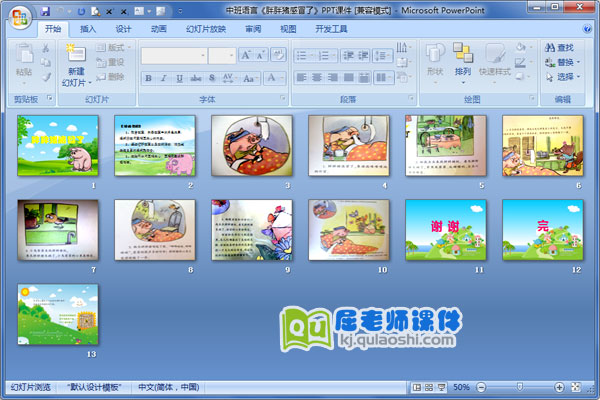Select slide 11 谢谢 thumbnail
This screenshot has height=400, width=600.
click(446, 230)
